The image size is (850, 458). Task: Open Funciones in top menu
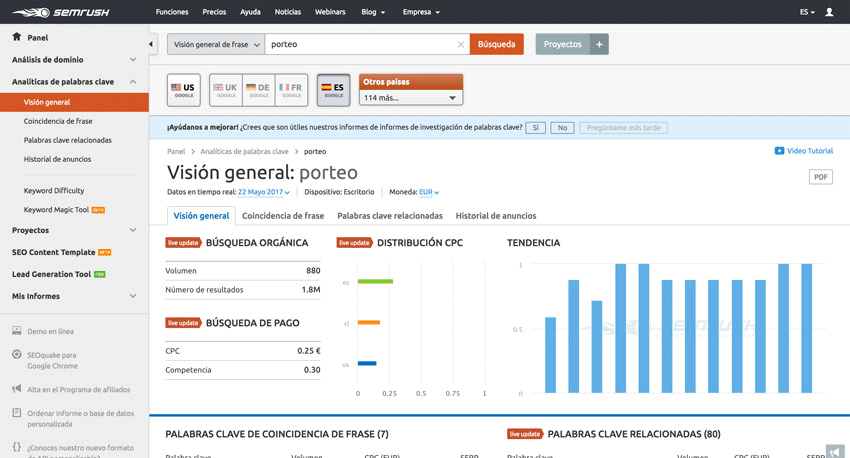tap(172, 12)
